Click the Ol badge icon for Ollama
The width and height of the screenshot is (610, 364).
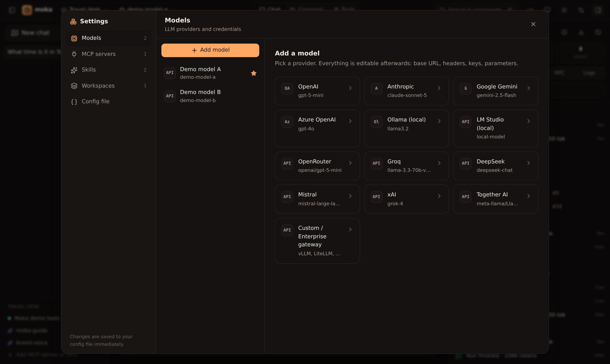point(376,122)
